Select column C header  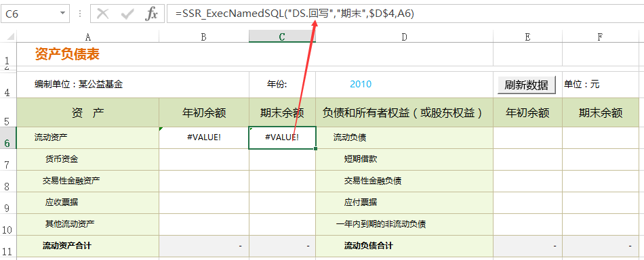pos(282,37)
